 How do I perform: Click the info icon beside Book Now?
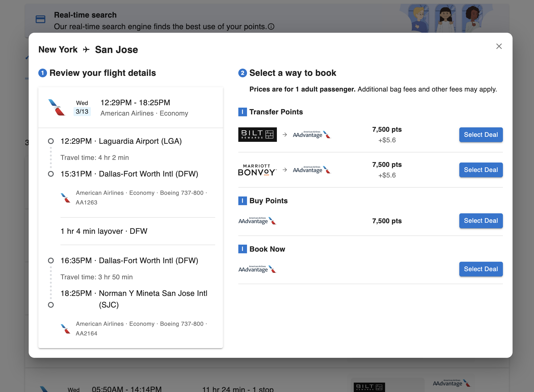[x=242, y=249]
